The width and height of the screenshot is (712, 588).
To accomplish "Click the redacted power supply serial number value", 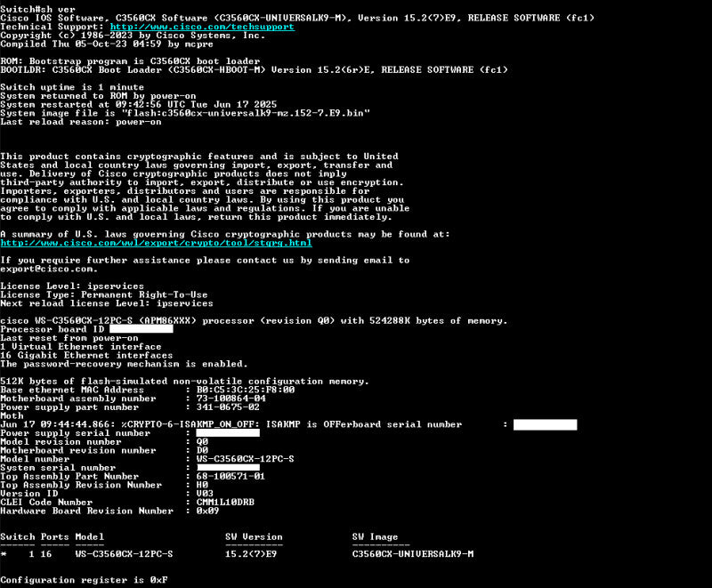I will tap(228, 433).
